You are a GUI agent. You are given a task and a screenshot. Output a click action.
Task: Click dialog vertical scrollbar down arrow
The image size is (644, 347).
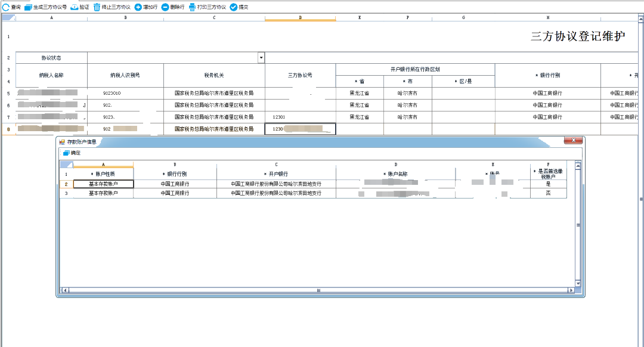click(x=578, y=283)
